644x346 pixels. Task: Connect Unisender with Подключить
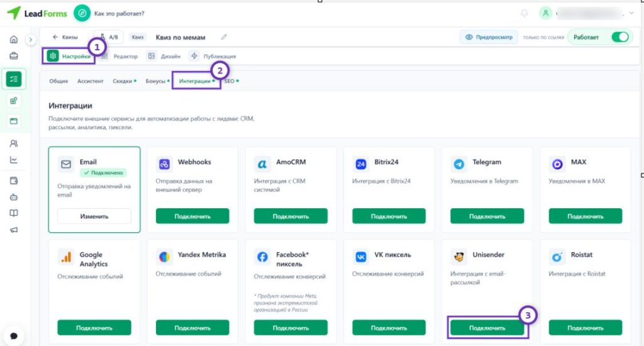pyautogui.click(x=487, y=328)
